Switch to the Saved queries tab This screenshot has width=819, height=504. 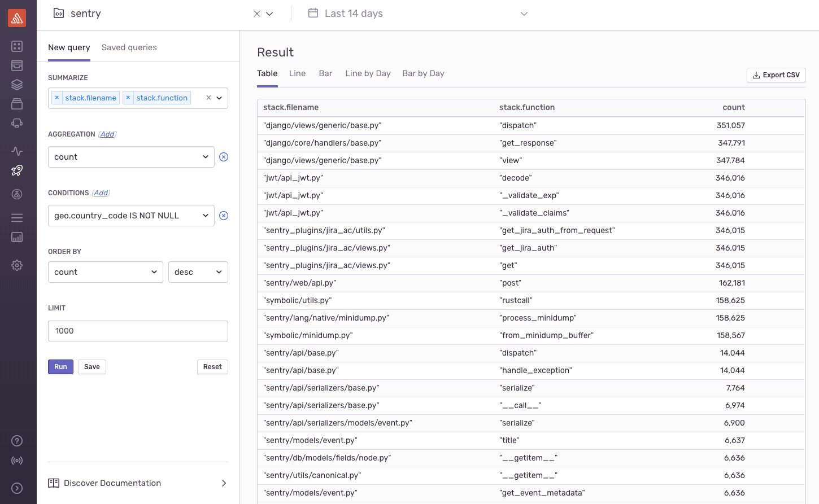(129, 47)
